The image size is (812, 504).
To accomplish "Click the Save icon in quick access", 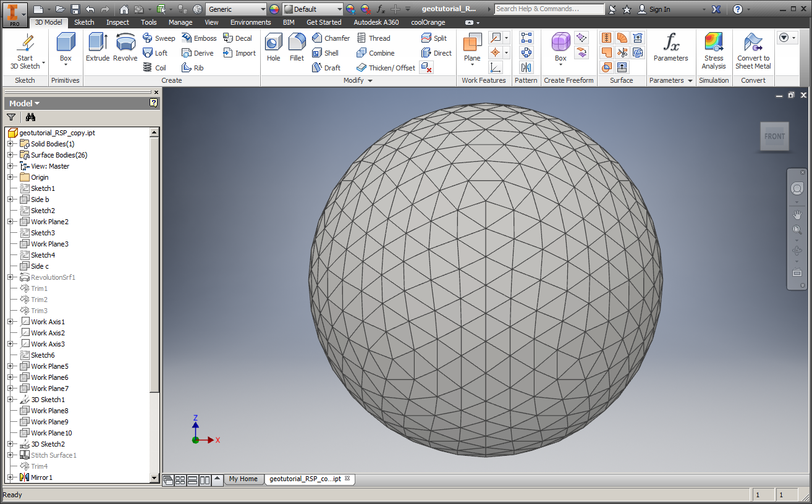I will 75,9.
